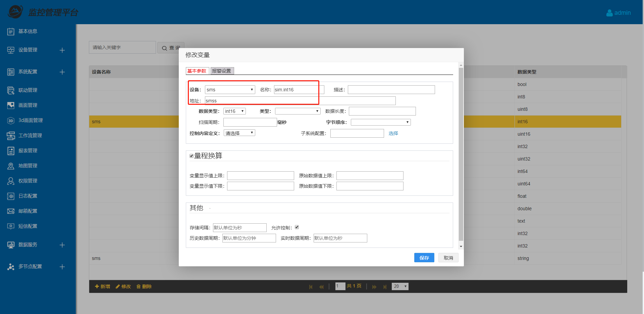Image resolution: width=644 pixels, height=314 pixels.
Task: Click the 取消 button
Action: click(448, 258)
